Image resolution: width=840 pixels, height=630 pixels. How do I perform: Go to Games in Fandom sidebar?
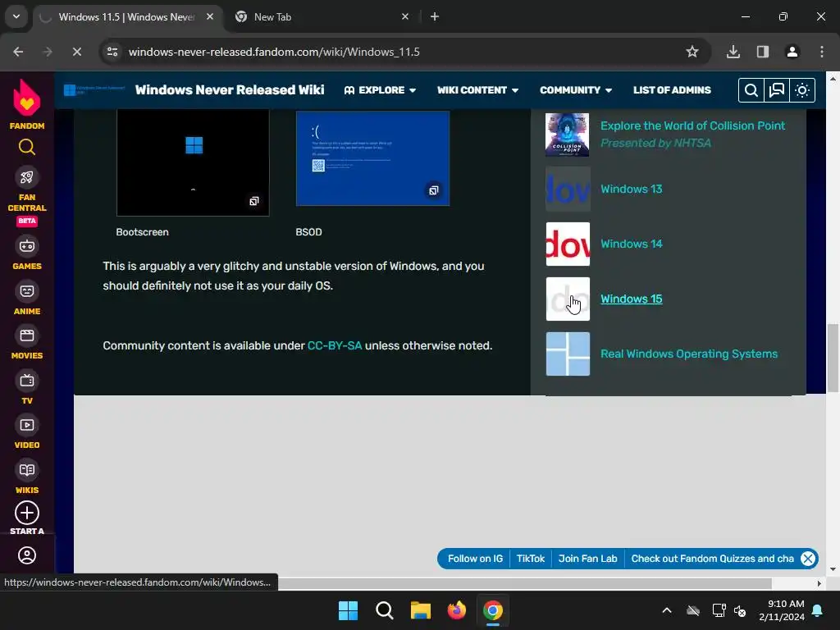27,253
